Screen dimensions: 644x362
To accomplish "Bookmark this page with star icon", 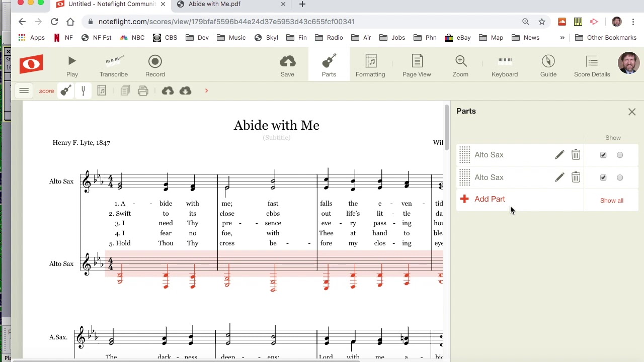I will [542, 22].
